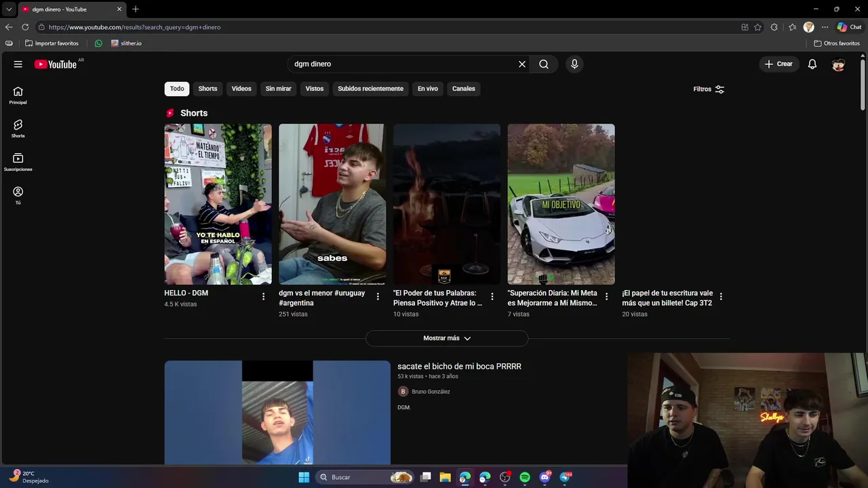Select the Vistos filter chip
This screenshot has width=868, height=488.
point(315,89)
